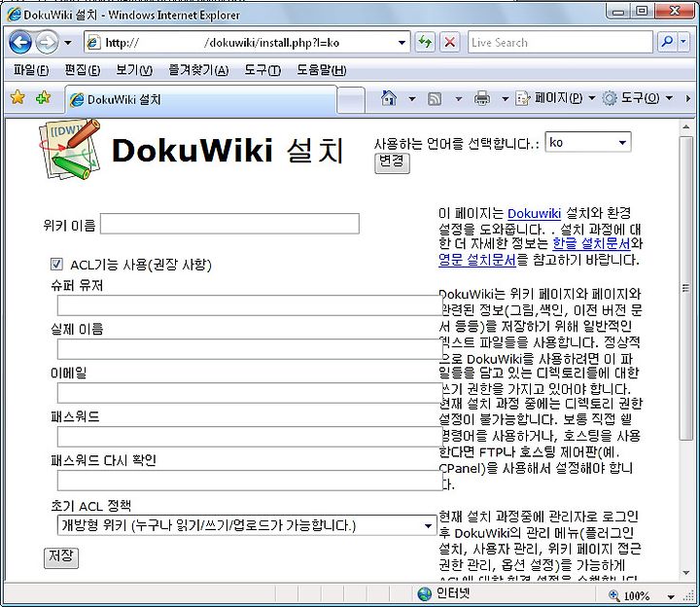This screenshot has height=607, width=700.
Task: Open the 초기 ACL 정책 dropdown
Action: point(247,525)
